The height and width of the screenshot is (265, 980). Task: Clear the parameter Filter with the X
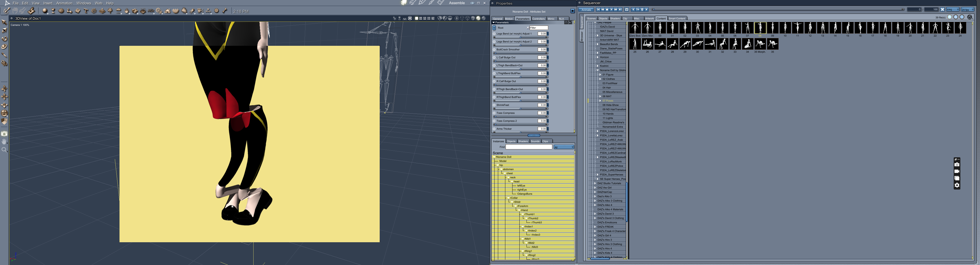[x=528, y=28]
